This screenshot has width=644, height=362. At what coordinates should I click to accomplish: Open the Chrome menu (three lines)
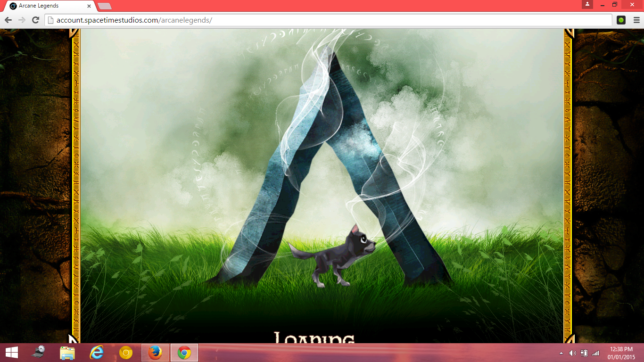(636, 20)
